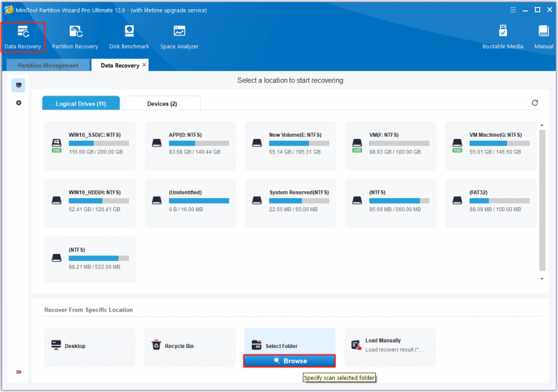Click the refresh drives icon
This screenshot has width=558, height=392.
click(534, 103)
